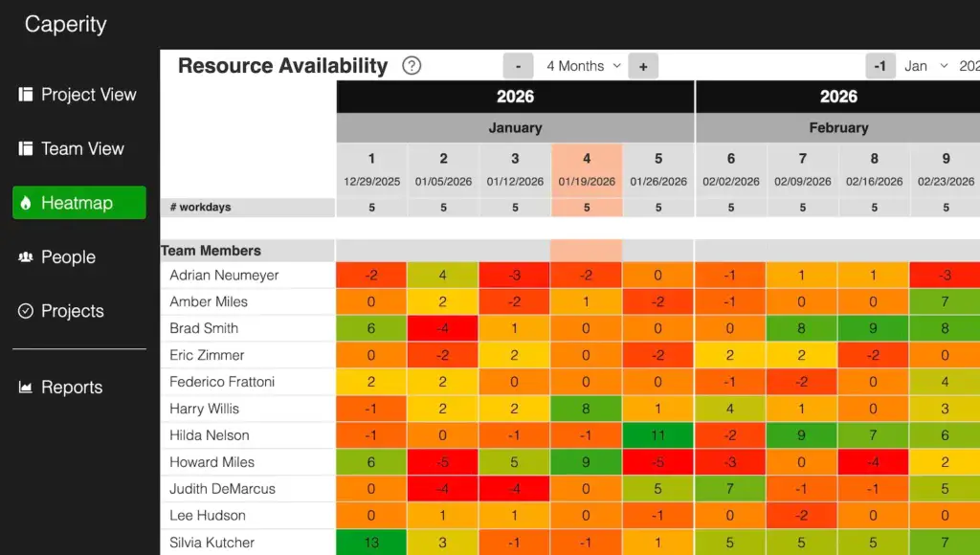Open the 4 Months duration dropdown
Viewport: 980px width, 555px height.
point(580,66)
